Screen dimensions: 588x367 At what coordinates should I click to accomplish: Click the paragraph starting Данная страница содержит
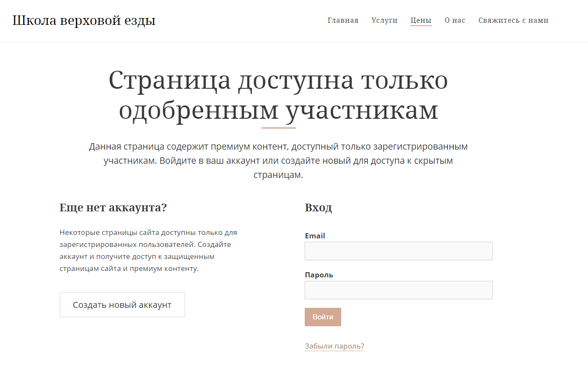tap(278, 161)
